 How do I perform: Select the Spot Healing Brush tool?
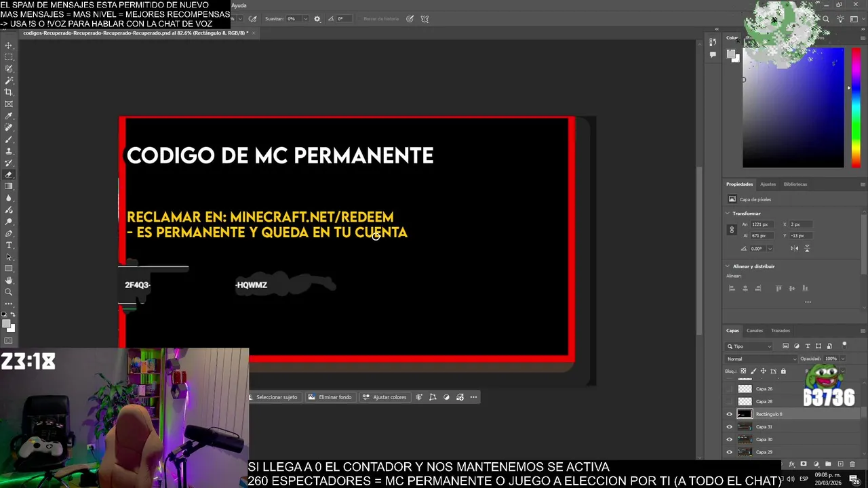pyautogui.click(x=9, y=127)
